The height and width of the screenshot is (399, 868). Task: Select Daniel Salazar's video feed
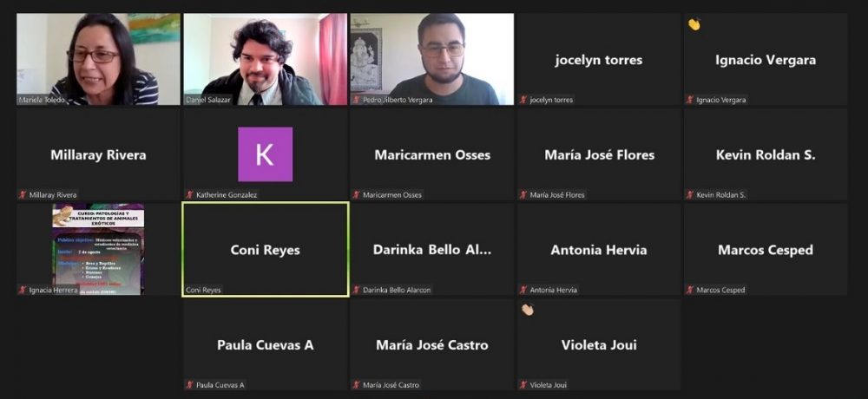[266, 59]
